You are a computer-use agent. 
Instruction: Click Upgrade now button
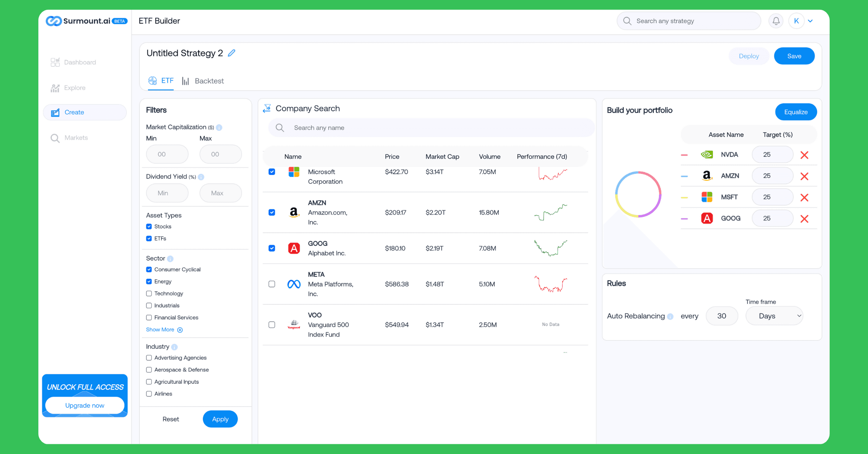point(85,406)
